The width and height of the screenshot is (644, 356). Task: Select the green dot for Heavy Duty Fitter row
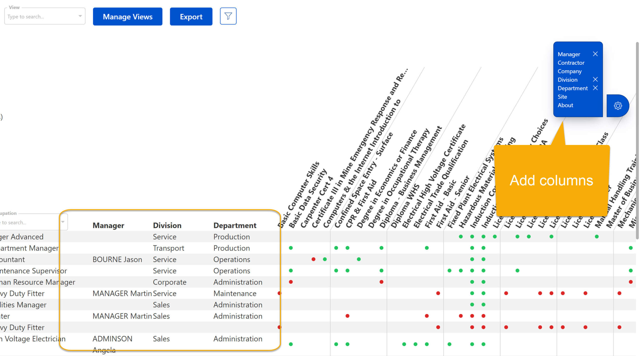pos(472,293)
